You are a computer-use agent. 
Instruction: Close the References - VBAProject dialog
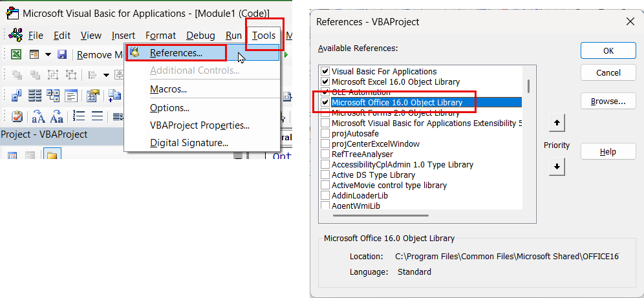630,21
